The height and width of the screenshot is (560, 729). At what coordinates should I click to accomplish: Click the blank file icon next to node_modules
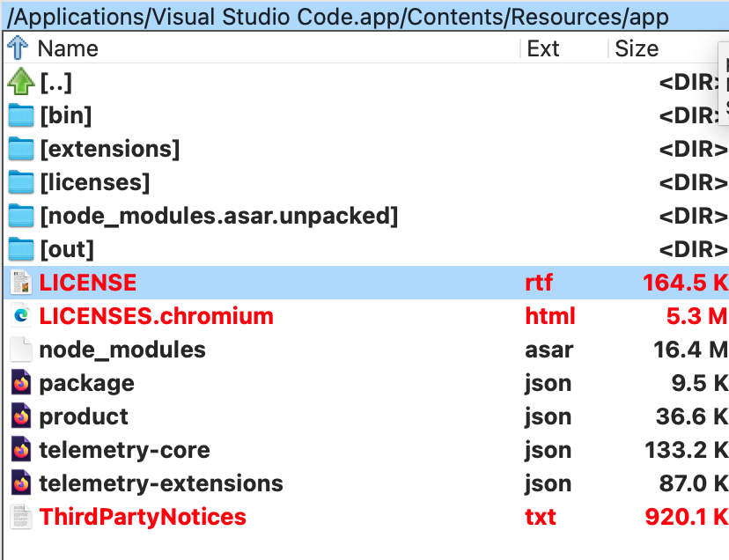[20, 350]
